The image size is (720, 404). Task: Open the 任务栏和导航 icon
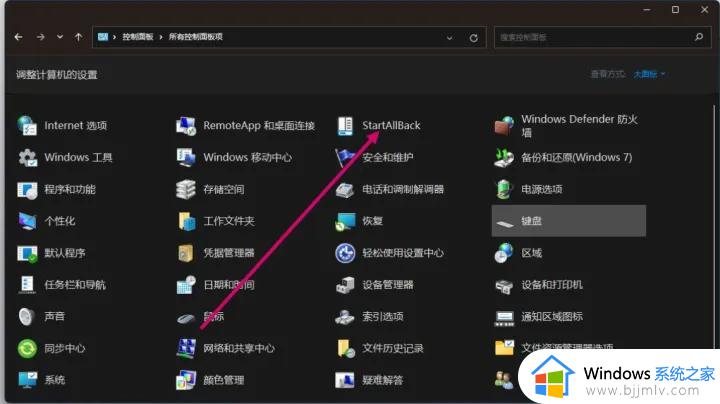coord(27,285)
